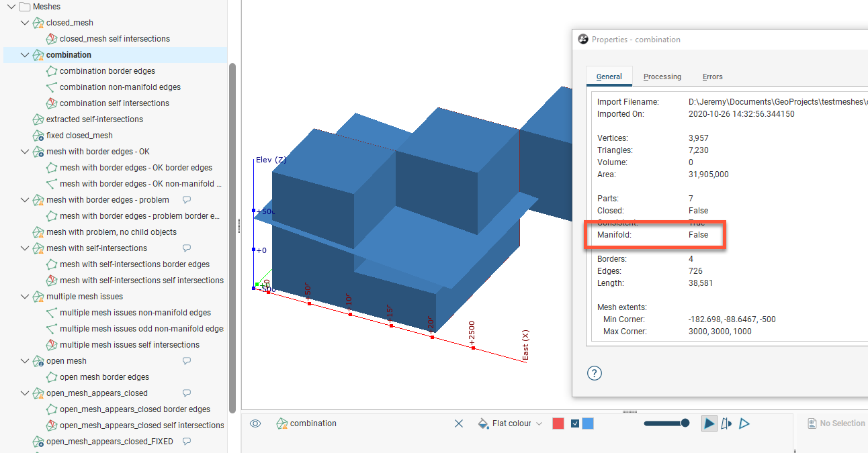Click the combination border edges icon

point(52,71)
